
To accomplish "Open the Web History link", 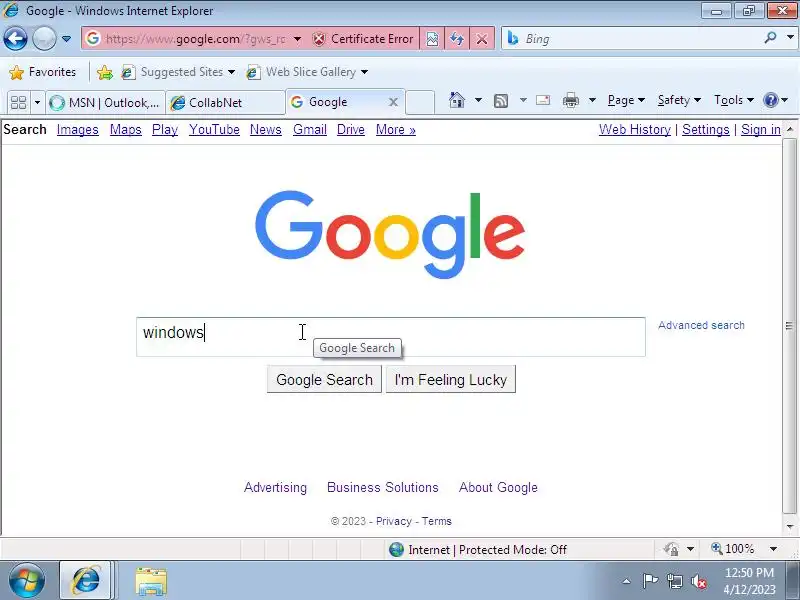I will (x=635, y=130).
